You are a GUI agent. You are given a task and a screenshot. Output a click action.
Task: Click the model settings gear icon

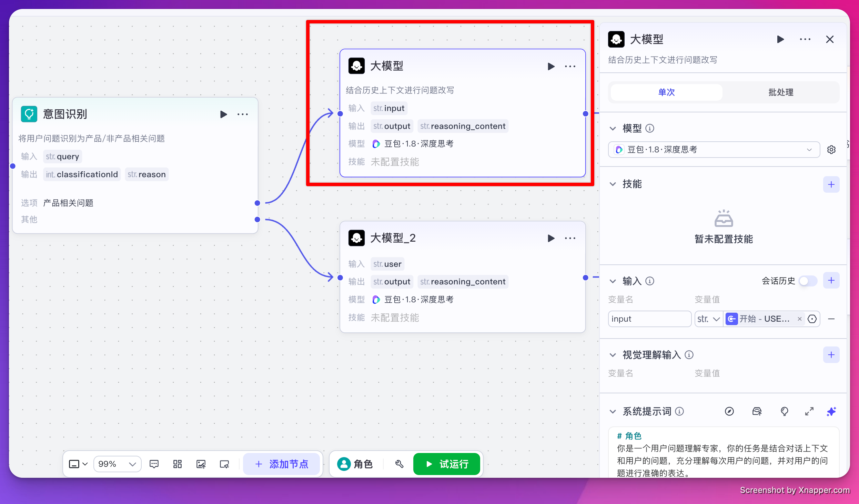(x=831, y=150)
